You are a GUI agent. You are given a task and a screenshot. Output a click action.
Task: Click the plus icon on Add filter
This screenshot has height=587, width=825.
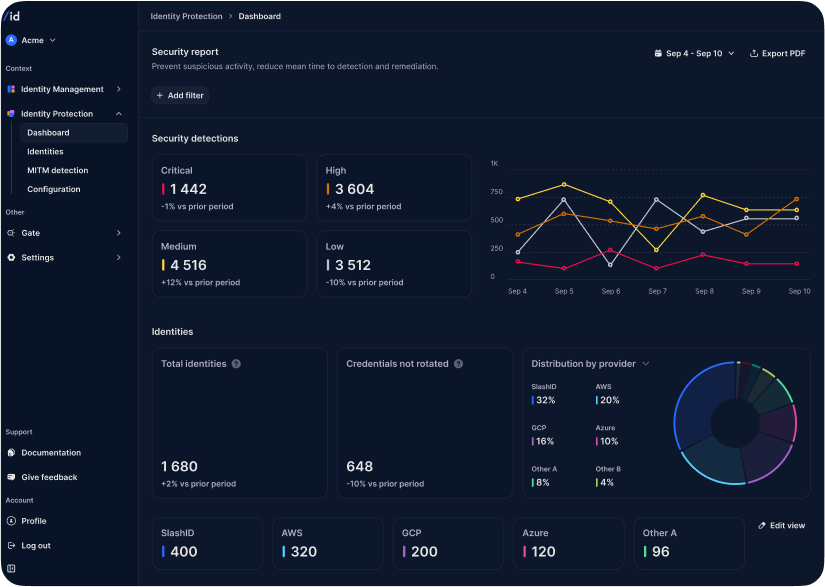coord(160,95)
